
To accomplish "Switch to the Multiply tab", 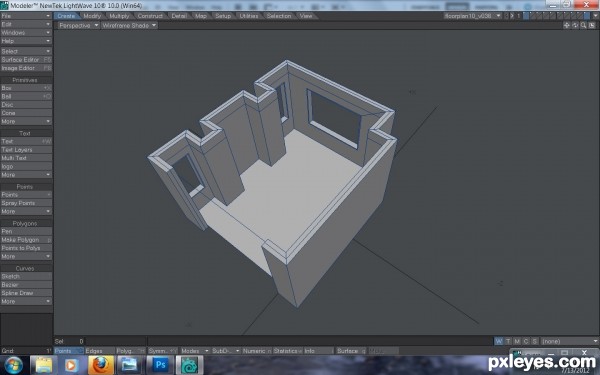I will (119, 16).
